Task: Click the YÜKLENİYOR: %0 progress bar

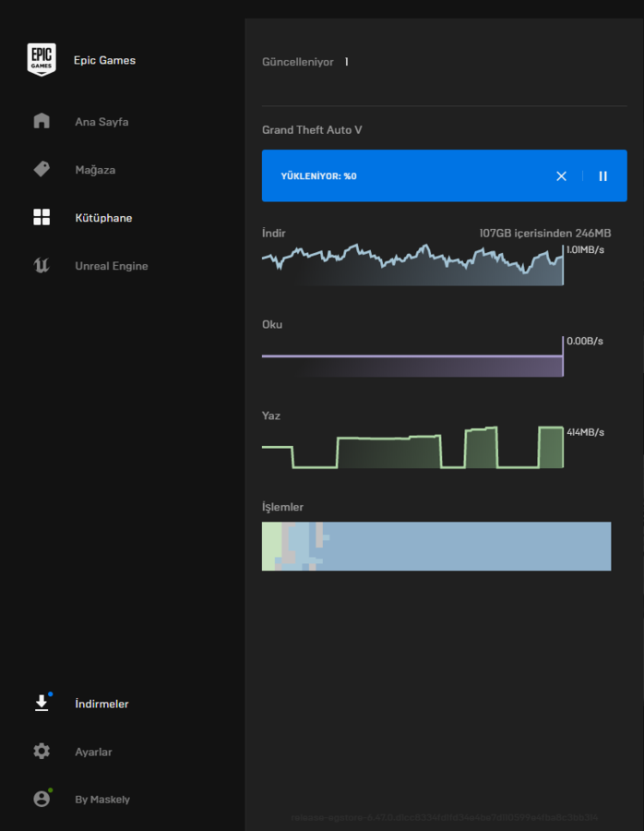Action: [445, 175]
